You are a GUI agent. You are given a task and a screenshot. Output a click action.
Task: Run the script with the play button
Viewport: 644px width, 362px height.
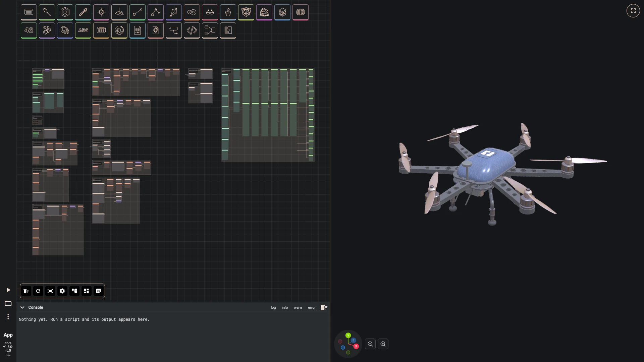[x=8, y=290]
